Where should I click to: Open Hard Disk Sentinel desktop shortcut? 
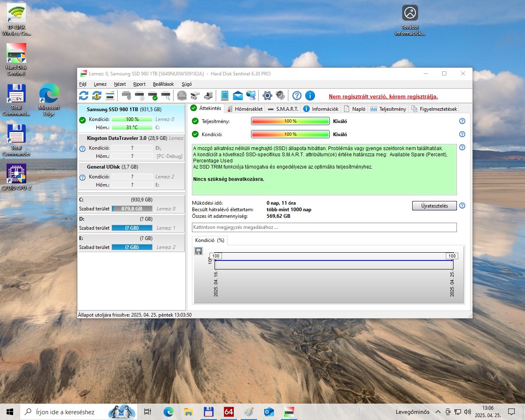click(16, 60)
